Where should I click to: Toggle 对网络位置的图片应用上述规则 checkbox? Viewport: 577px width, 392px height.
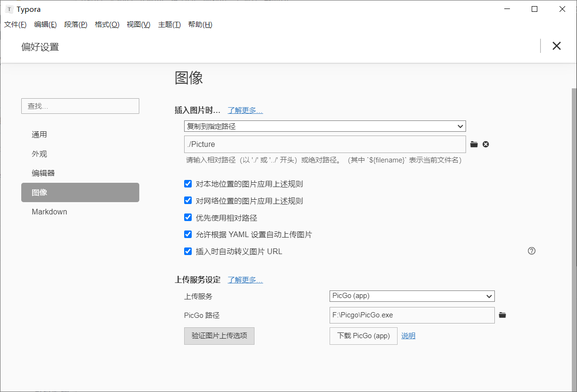pyautogui.click(x=188, y=201)
